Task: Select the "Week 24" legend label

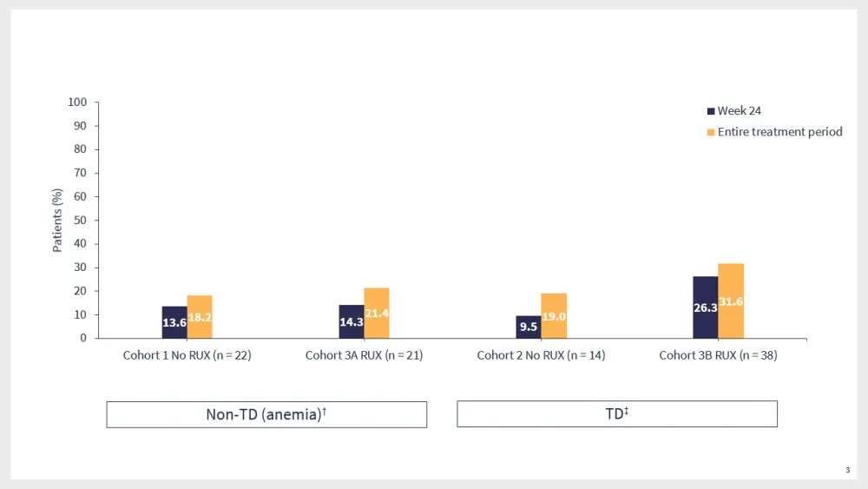Action: click(740, 111)
